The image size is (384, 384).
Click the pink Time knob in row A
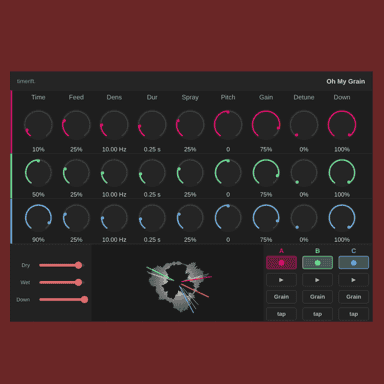tap(38, 125)
